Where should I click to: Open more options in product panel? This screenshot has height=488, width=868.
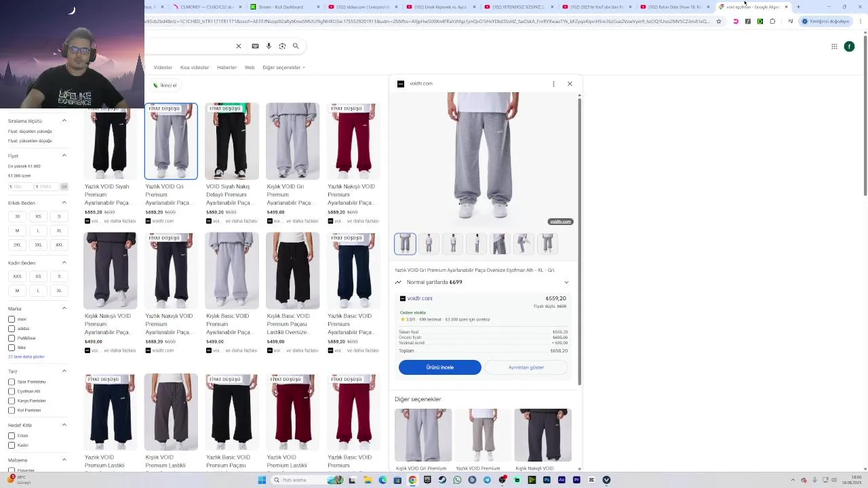coord(553,84)
